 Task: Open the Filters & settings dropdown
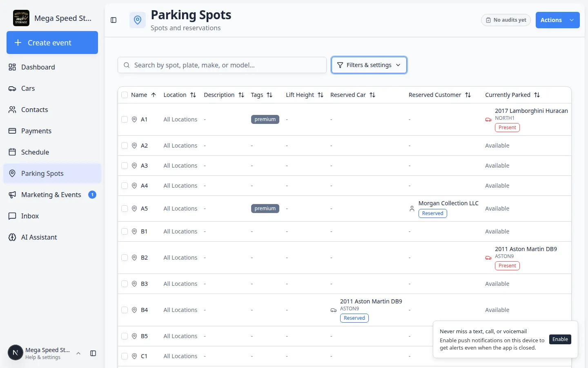[369, 65]
